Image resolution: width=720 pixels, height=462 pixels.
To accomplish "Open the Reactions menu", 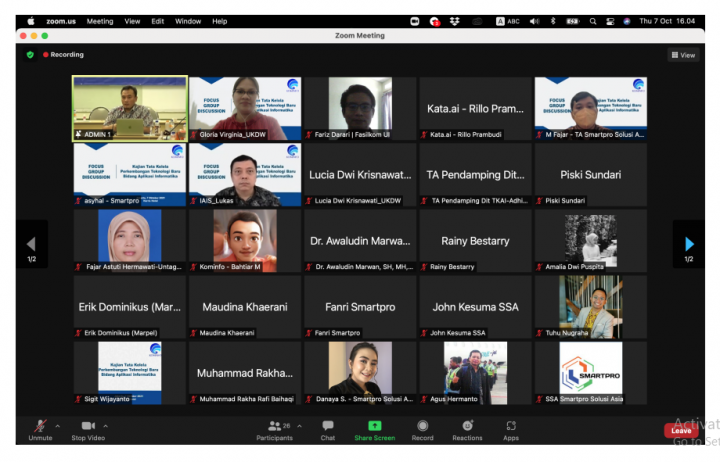I will [467, 427].
